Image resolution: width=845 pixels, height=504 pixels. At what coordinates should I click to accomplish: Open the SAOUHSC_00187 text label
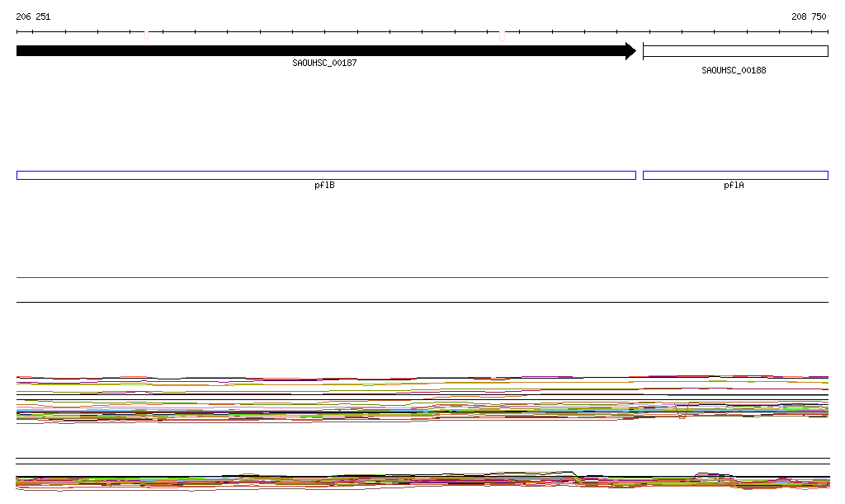coord(324,64)
